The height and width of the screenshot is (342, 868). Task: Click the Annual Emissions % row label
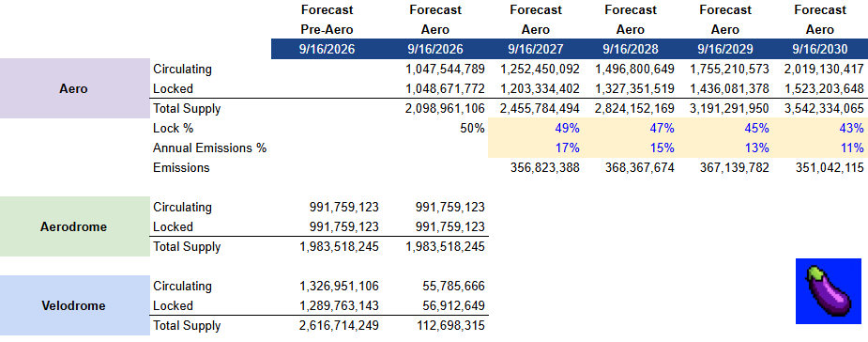(210, 148)
